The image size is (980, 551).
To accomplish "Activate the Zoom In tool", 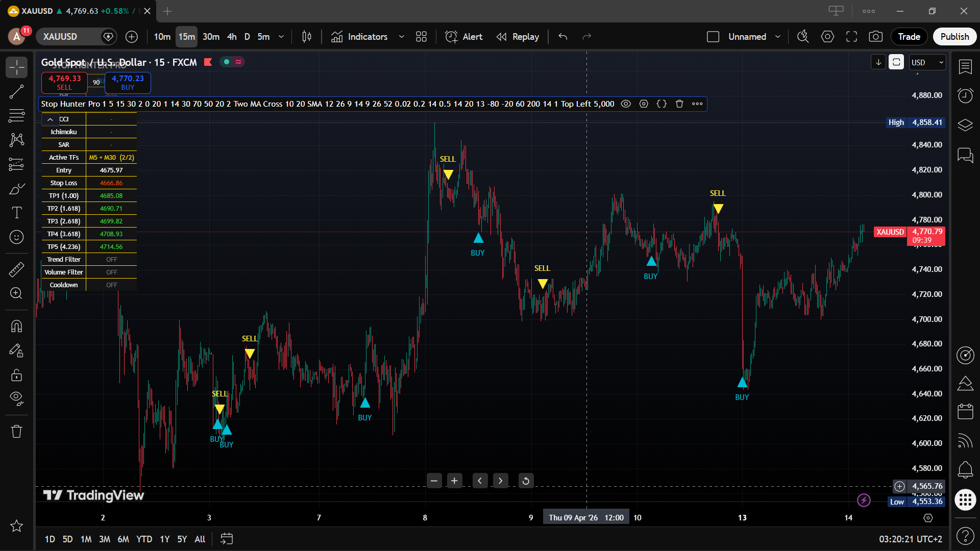I will pyautogui.click(x=17, y=293).
